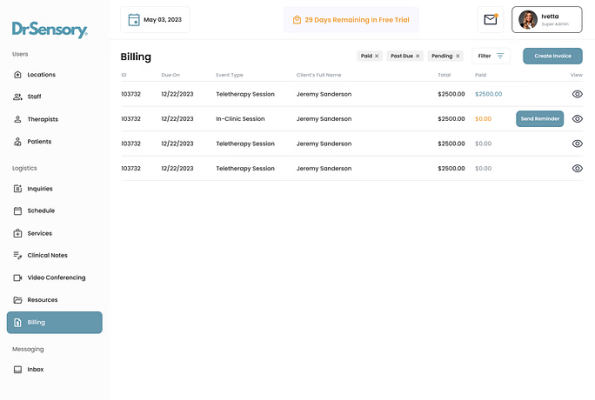Click the Billing invoice icon

(x=17, y=323)
